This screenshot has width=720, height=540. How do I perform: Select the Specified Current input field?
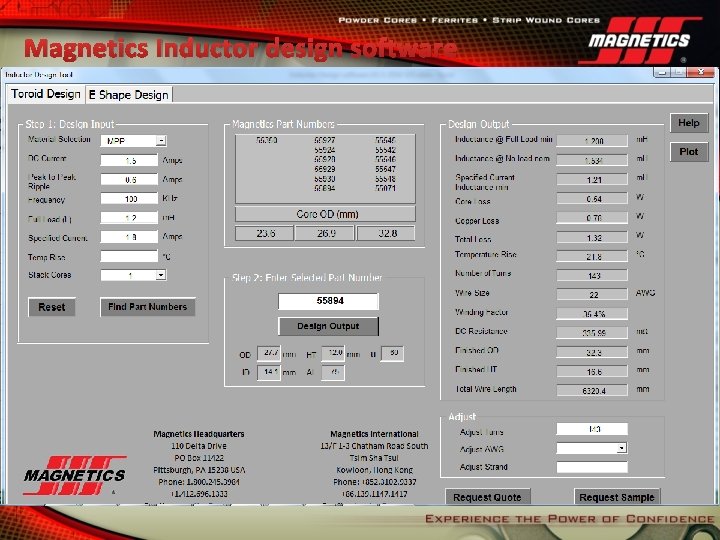pos(129,237)
